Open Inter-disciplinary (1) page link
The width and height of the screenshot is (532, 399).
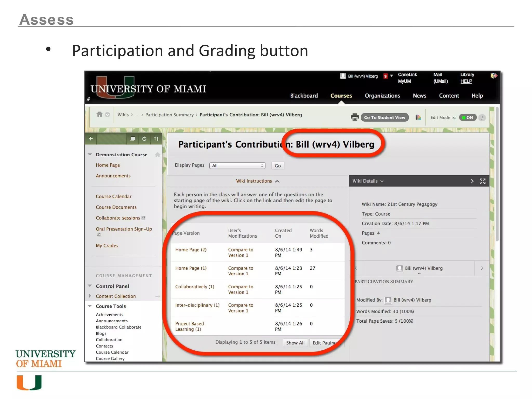(x=197, y=305)
